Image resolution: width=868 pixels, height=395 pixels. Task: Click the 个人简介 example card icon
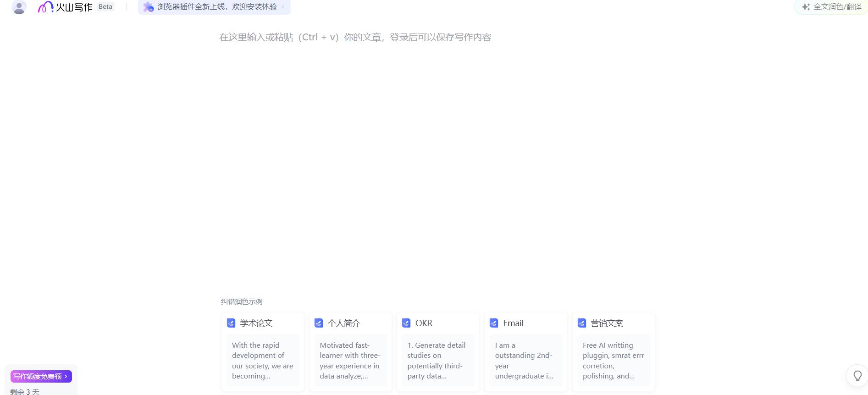(319, 323)
